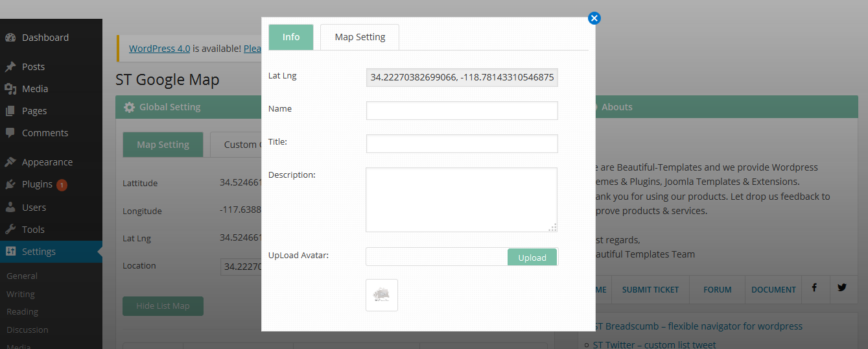
Task: Click the ST Google Map heading
Action: click(167, 80)
